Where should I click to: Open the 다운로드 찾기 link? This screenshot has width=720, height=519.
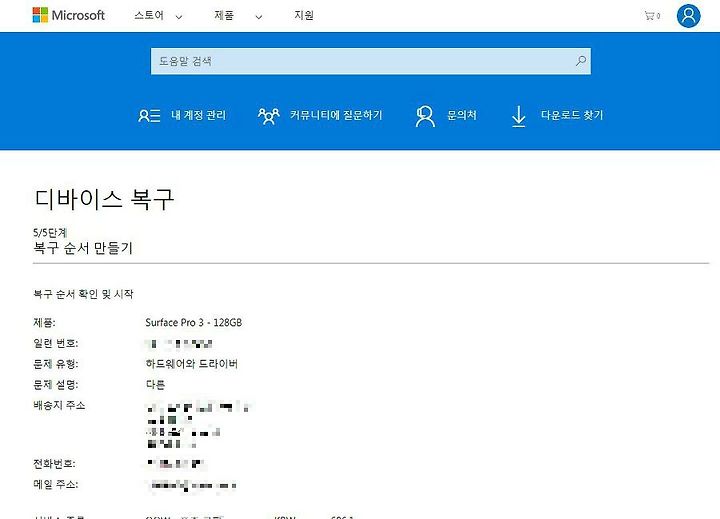pyautogui.click(x=572, y=115)
